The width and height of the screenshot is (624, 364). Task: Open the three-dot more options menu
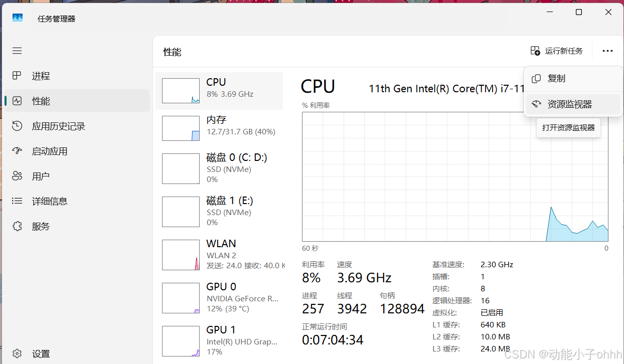click(x=607, y=51)
